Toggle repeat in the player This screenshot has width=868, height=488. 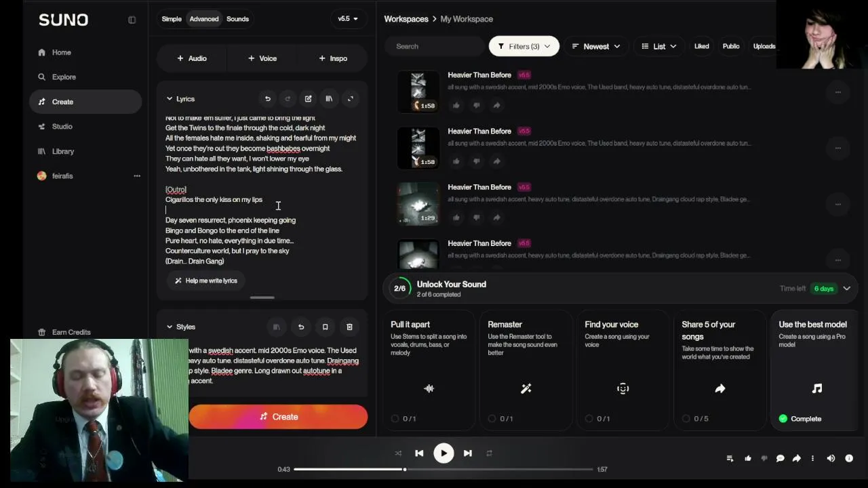tap(489, 453)
